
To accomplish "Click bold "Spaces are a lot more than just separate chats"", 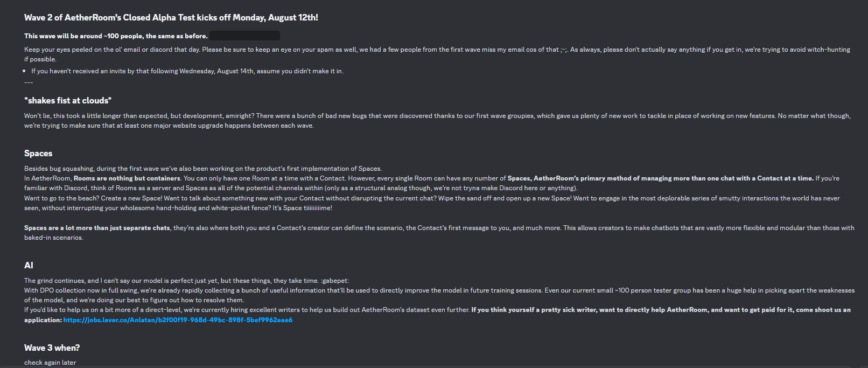I will click(97, 228).
